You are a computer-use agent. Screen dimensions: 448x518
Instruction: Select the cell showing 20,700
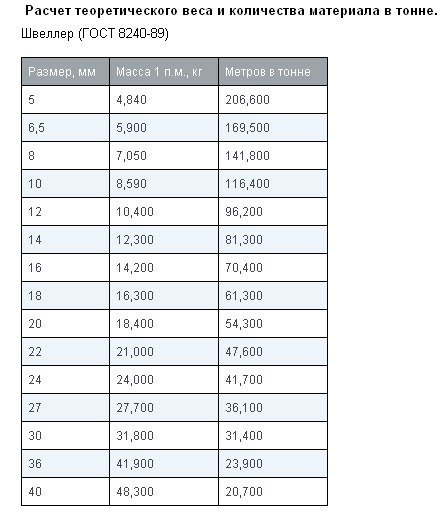tap(273, 492)
